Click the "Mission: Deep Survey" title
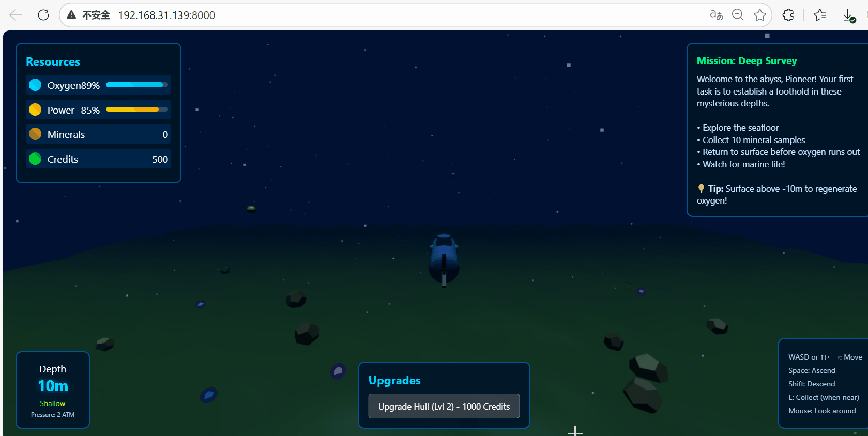868x436 pixels. click(747, 61)
